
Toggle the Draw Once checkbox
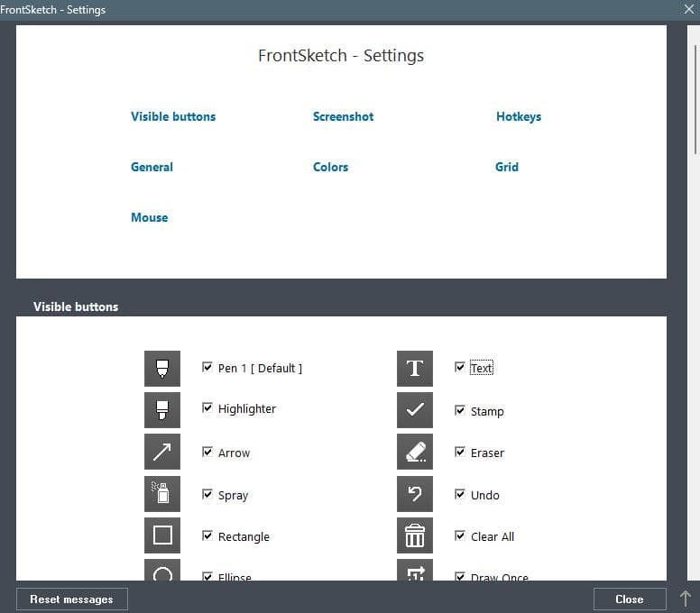[460, 576]
